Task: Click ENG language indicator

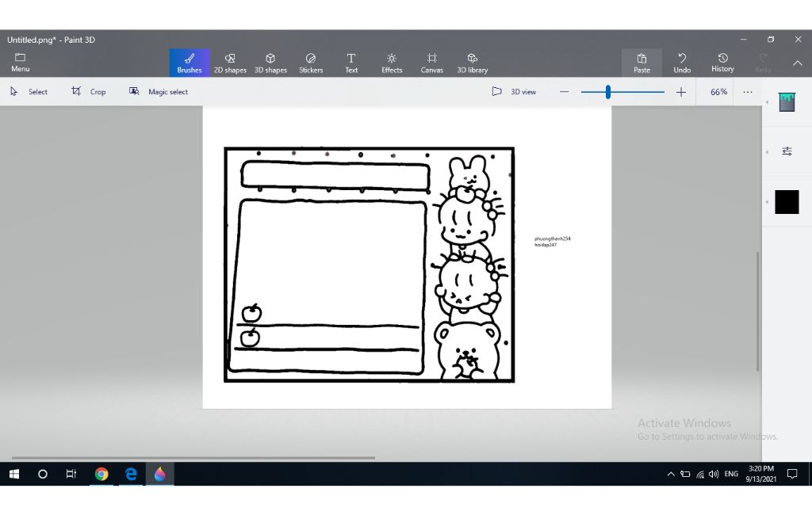Action: tap(731, 474)
